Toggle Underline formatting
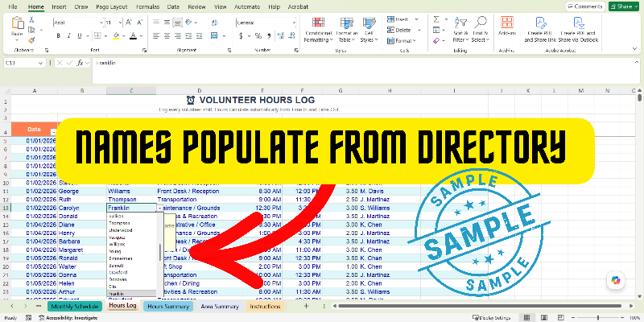 80,35
